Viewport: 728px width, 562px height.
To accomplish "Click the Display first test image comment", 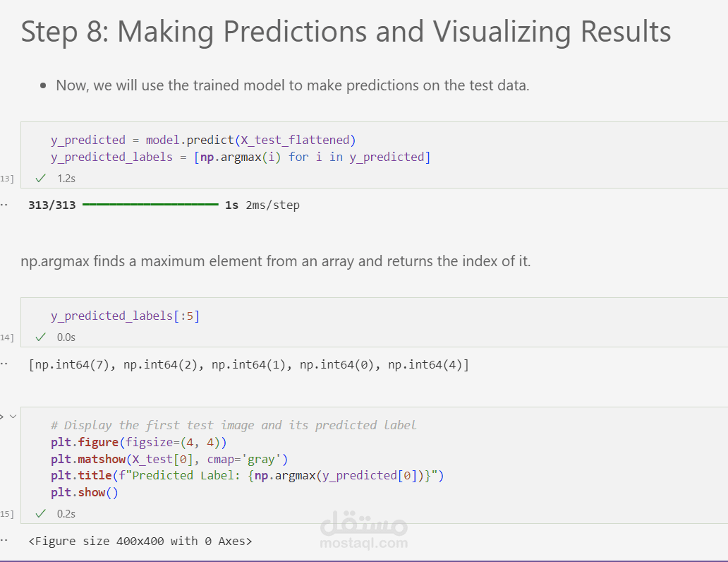I will 233,425.
